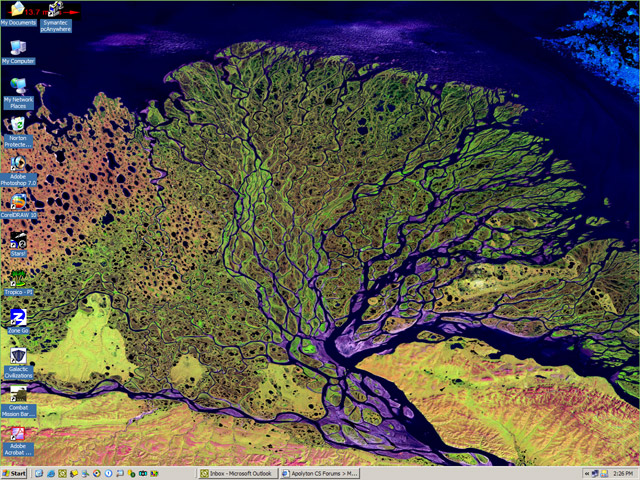The image size is (640, 480).
Task: Launch the Zone Go shortcut
Action: tap(17, 319)
